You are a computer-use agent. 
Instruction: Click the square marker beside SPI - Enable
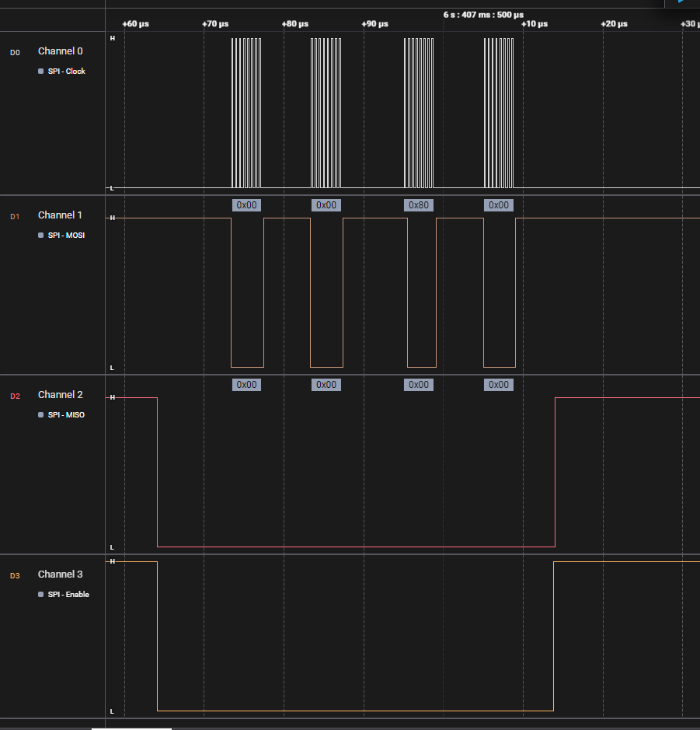41,595
